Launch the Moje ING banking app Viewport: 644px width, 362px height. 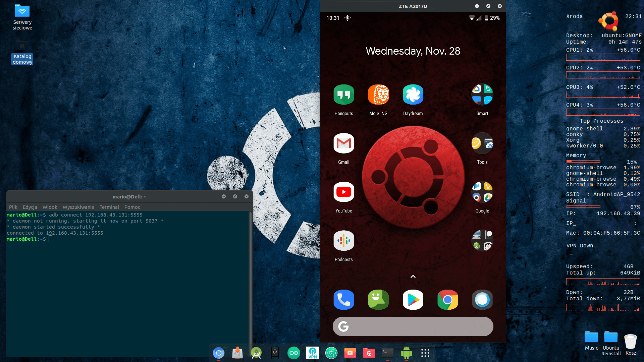(x=378, y=95)
